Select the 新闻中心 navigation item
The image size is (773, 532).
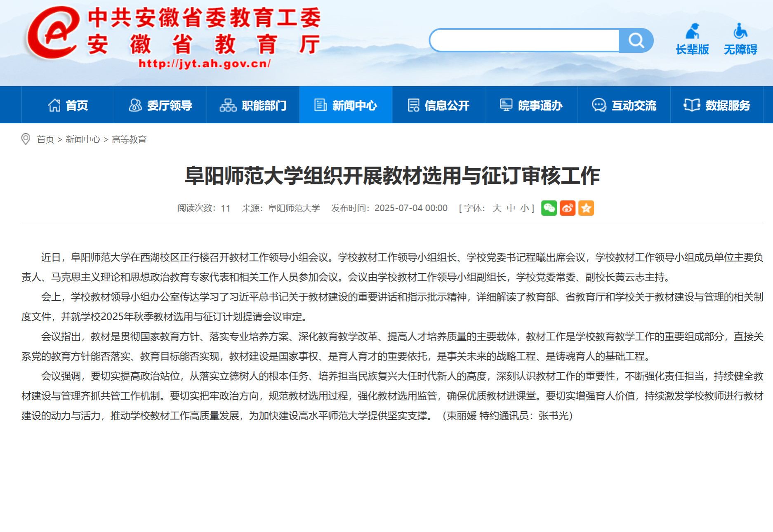[x=346, y=105]
